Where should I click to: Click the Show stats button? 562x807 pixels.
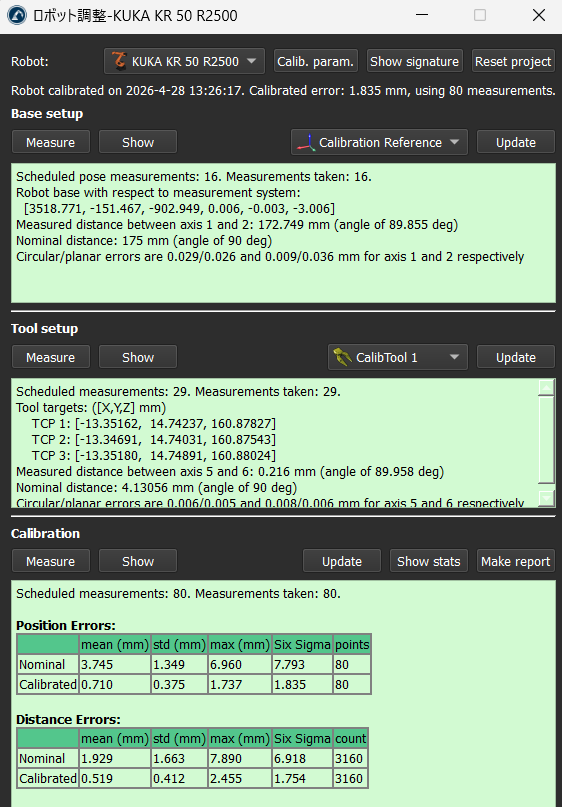(429, 561)
